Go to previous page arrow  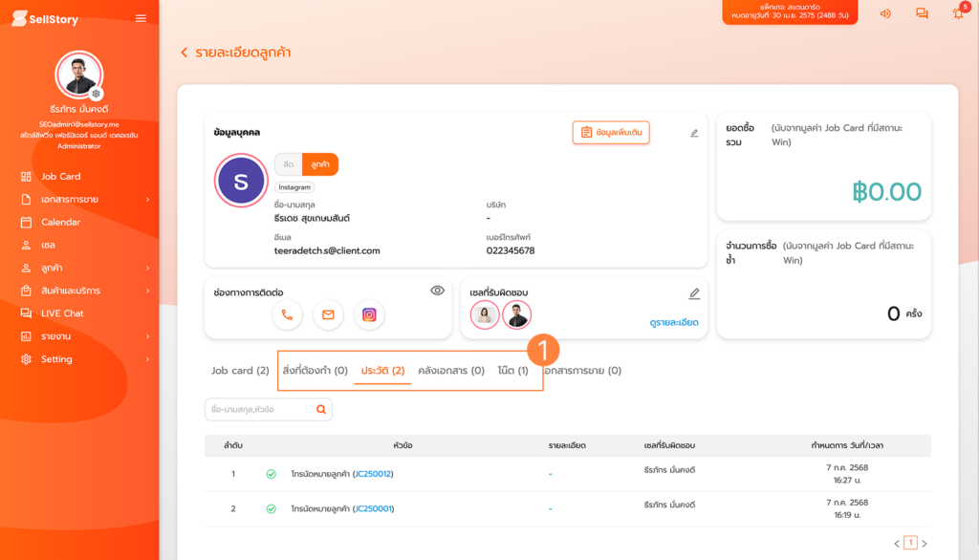(897, 544)
